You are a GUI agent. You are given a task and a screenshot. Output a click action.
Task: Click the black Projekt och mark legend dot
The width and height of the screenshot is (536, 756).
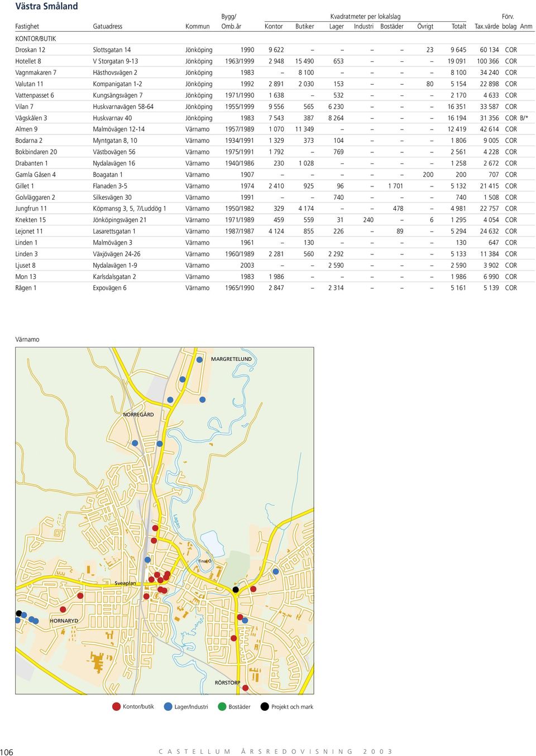(x=265, y=706)
